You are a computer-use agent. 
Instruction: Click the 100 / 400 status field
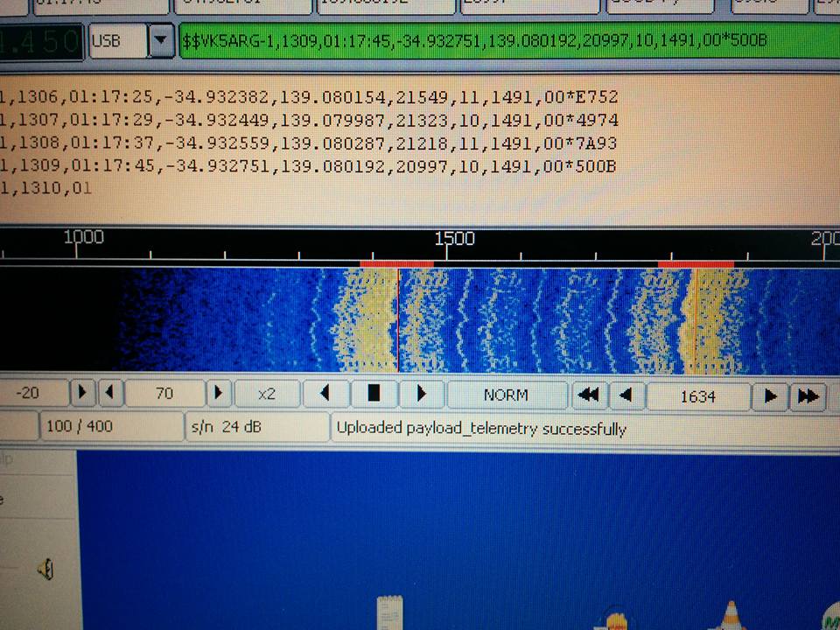pos(111,426)
